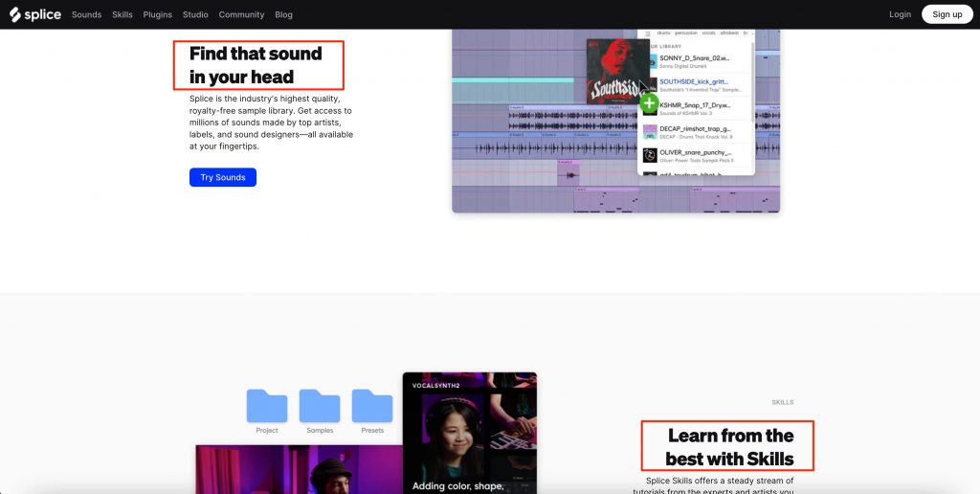Open the Plugins menu item
The image size is (980, 494).
pyautogui.click(x=158, y=14)
